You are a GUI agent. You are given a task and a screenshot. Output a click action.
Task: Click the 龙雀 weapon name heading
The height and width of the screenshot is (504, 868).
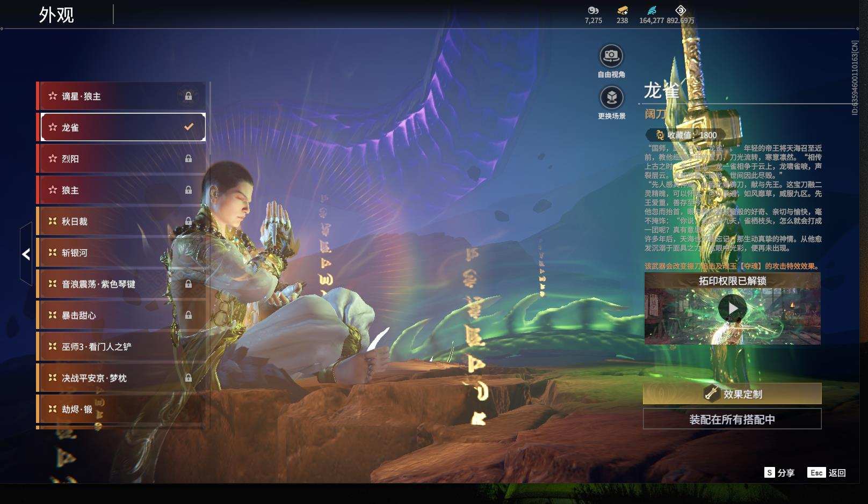662,91
